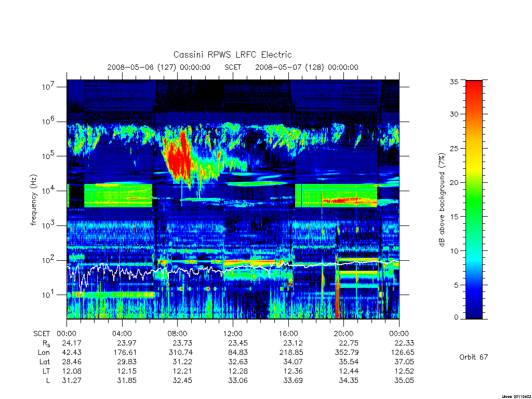
Task: Click colorbar tick value 15
Action: (454, 217)
